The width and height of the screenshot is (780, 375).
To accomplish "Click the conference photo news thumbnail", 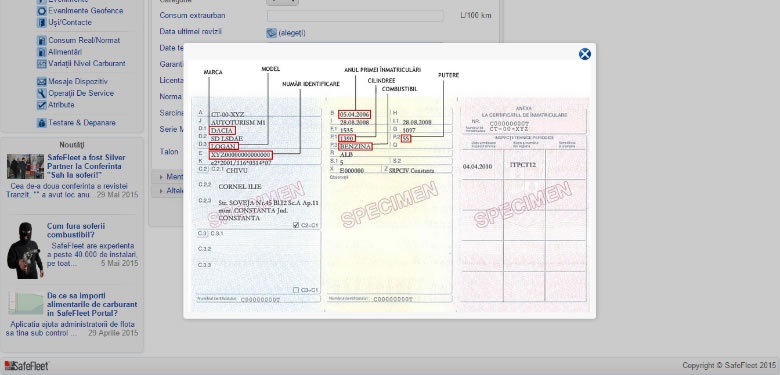I will (x=25, y=167).
